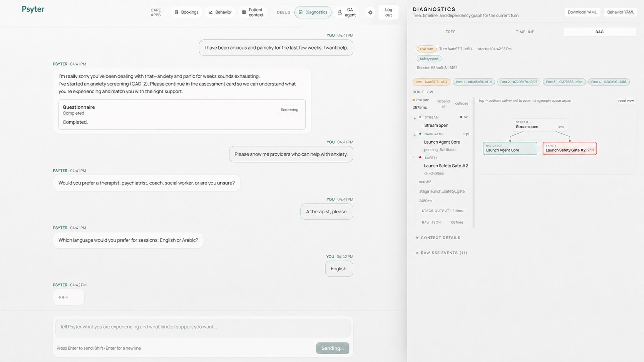This screenshot has width=644, height=362.
Task: Select the Past 2 turn chip
Action: click(519, 82)
